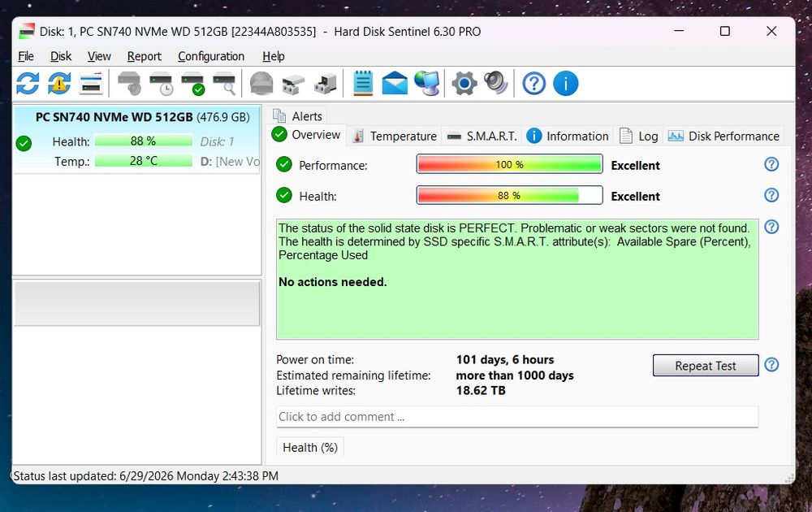Open the Report menu
This screenshot has height=512, width=812.
point(144,56)
